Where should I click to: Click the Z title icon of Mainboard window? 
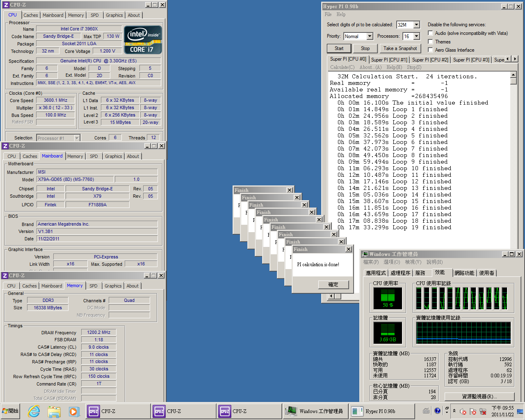coord(5,146)
